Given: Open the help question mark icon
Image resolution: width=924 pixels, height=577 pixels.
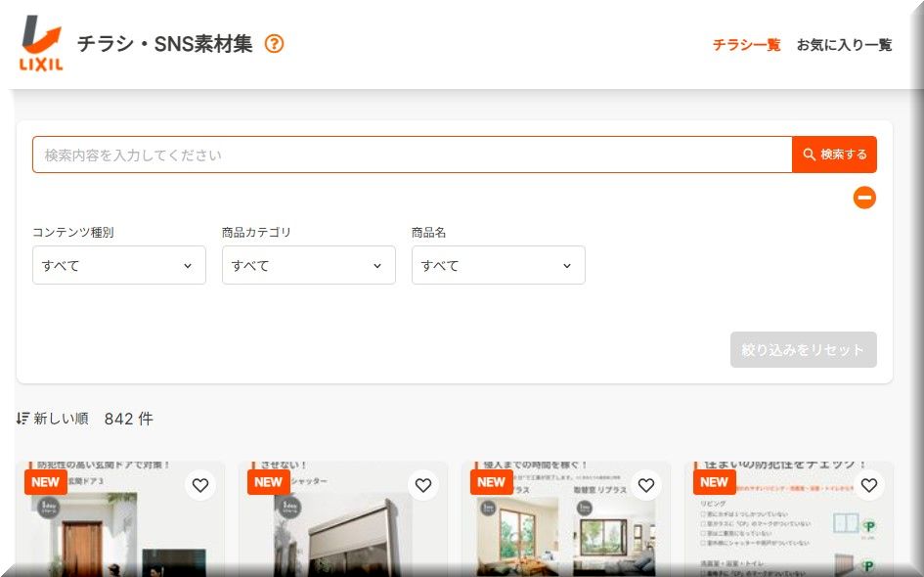Looking at the screenshot, I should coord(275,44).
